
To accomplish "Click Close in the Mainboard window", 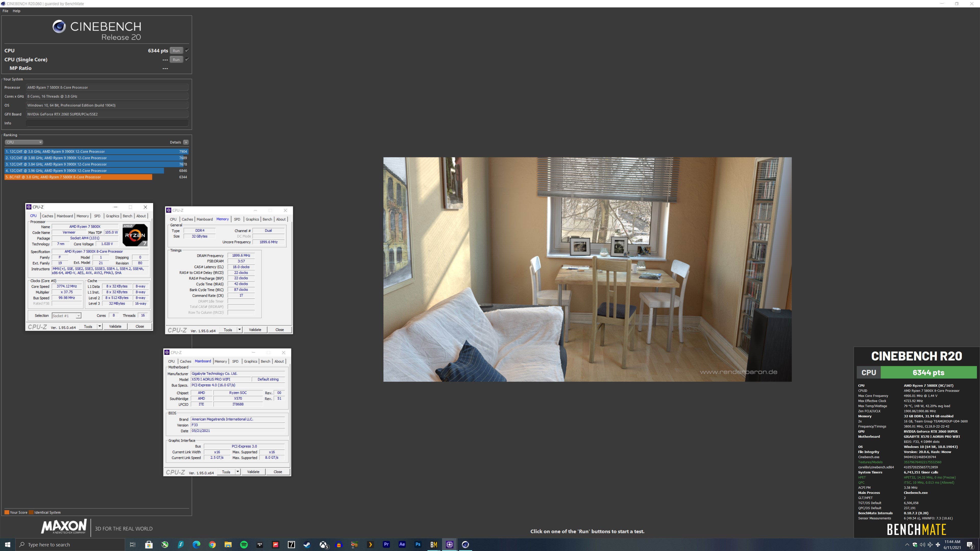I will pyautogui.click(x=278, y=471).
